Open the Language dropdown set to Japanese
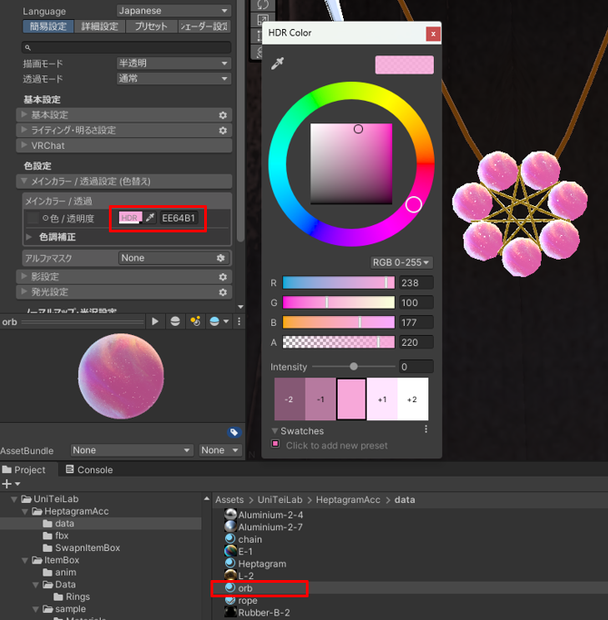The image size is (608, 620). click(x=174, y=11)
